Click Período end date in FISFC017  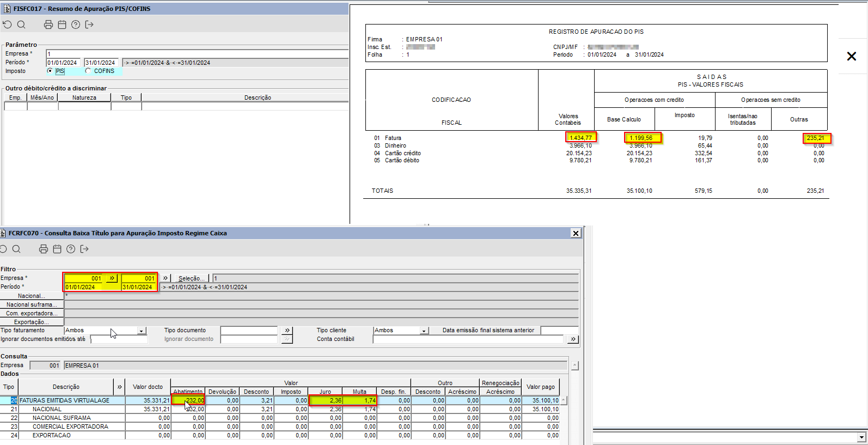tap(101, 63)
